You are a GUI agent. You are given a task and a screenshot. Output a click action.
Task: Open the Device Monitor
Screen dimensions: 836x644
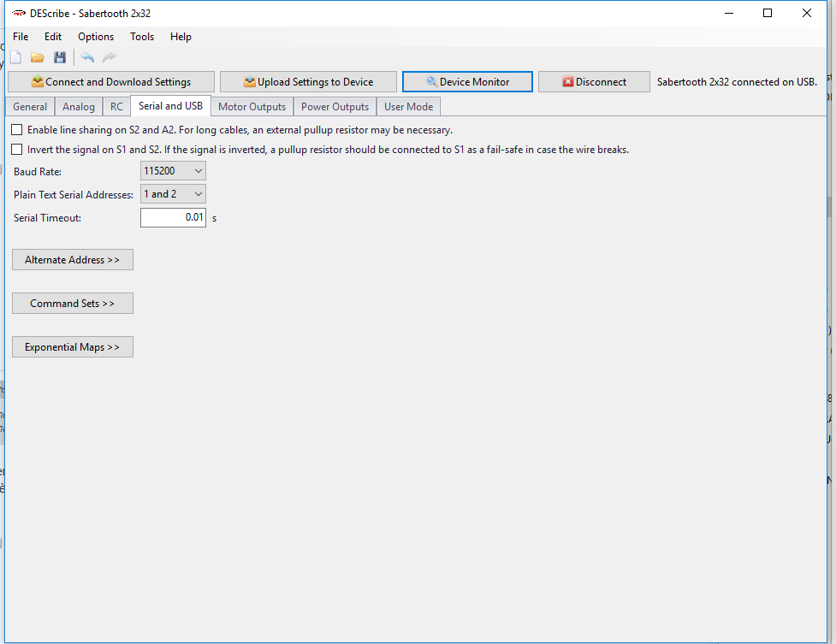click(467, 81)
